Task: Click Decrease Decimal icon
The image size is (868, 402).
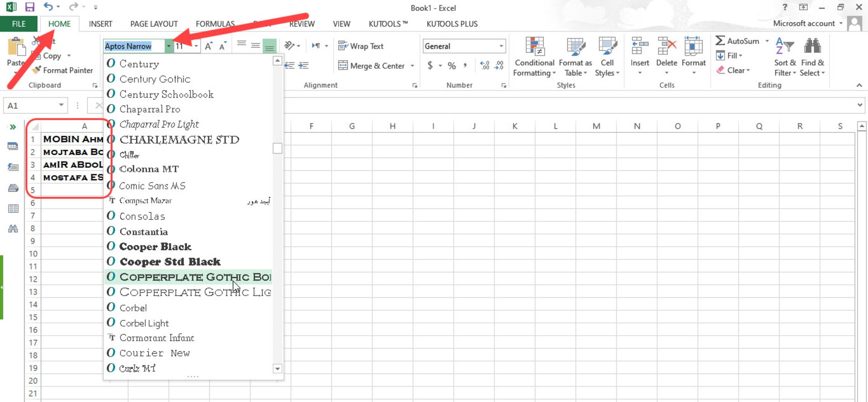Action: point(499,65)
